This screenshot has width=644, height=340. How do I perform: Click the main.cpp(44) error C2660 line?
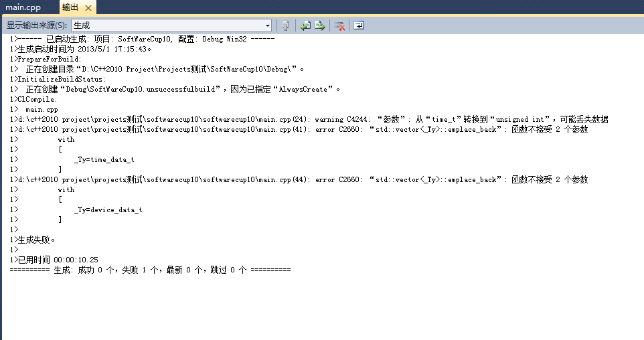point(299,179)
